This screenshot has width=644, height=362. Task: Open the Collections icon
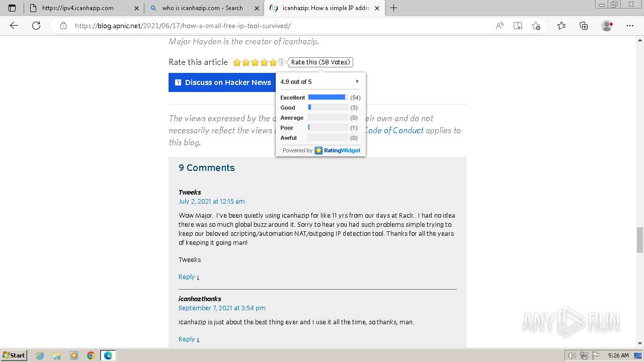(x=584, y=26)
